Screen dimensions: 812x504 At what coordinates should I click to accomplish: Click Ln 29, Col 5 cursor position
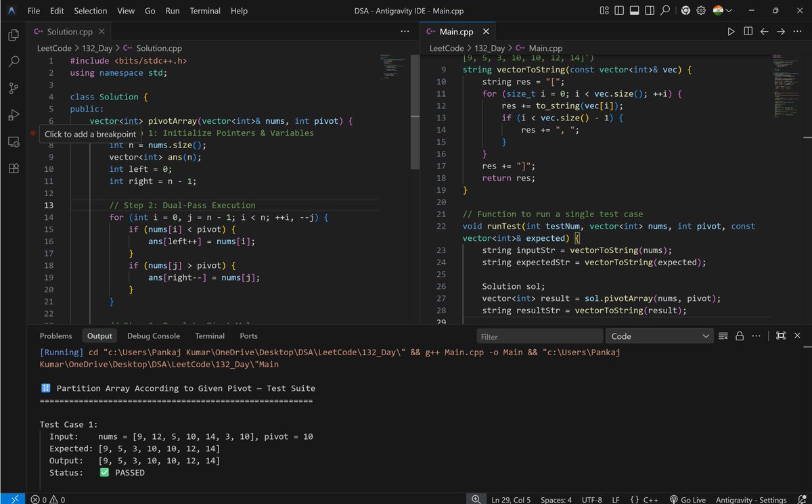(x=511, y=499)
